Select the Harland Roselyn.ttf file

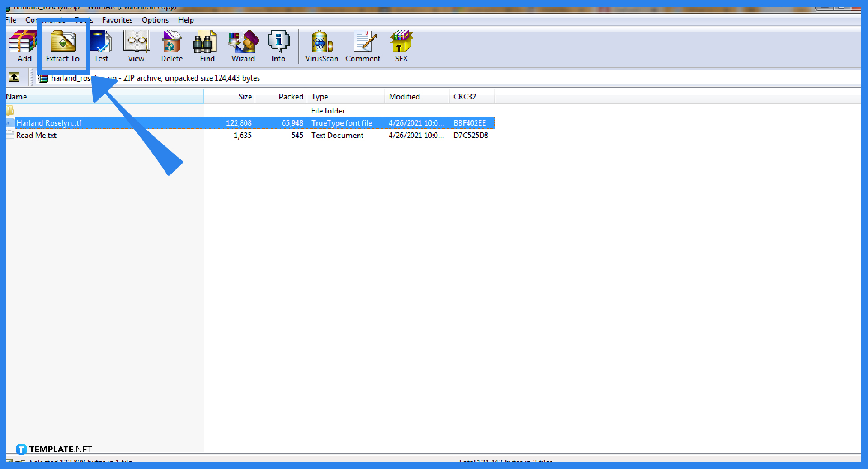[x=49, y=123]
